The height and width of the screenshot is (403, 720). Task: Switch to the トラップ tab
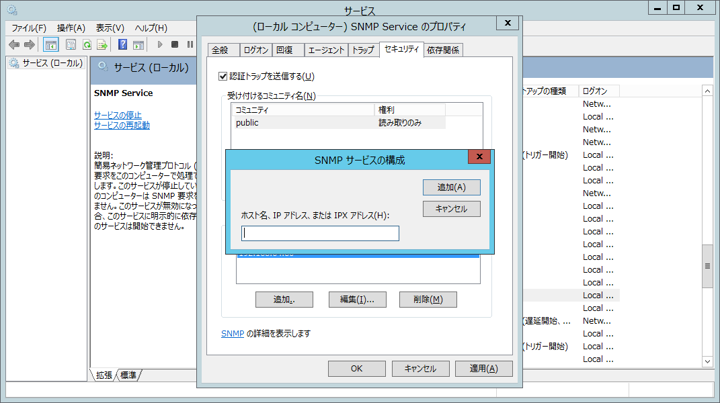click(364, 50)
